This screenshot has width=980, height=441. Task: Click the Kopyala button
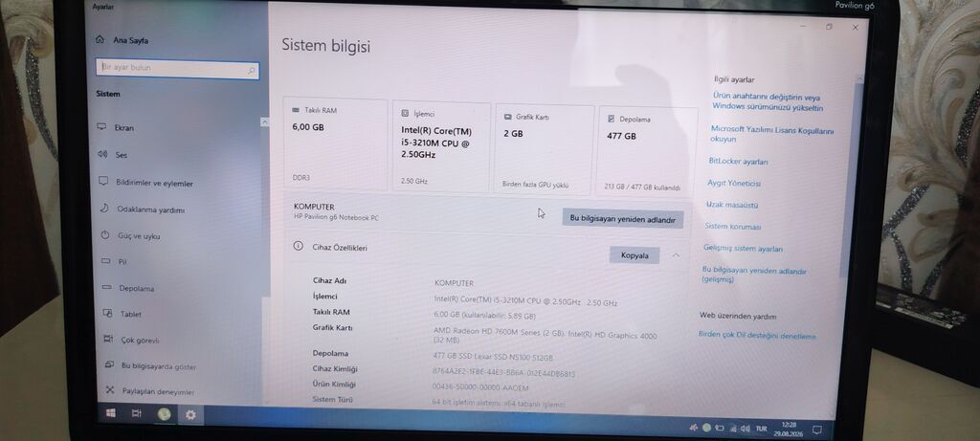pyautogui.click(x=635, y=254)
